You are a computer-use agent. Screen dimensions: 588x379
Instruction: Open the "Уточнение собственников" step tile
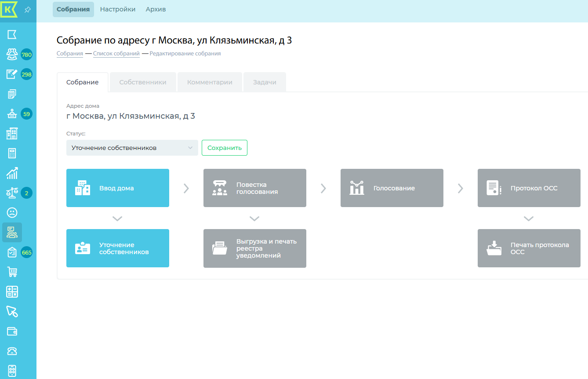coord(117,248)
